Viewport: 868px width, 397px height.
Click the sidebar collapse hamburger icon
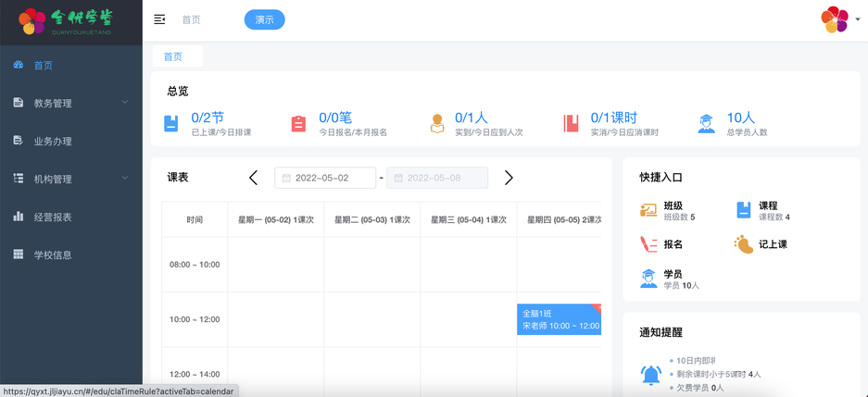click(159, 19)
